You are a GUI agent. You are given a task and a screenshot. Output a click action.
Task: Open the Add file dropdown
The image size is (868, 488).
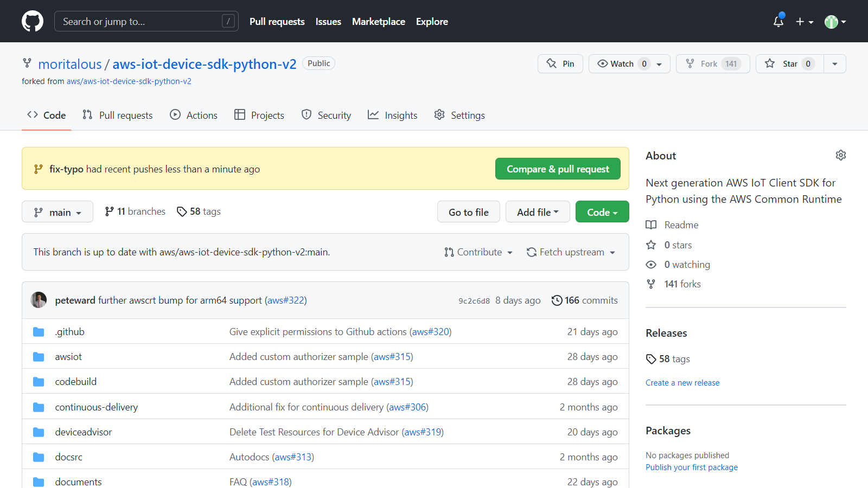pos(538,212)
